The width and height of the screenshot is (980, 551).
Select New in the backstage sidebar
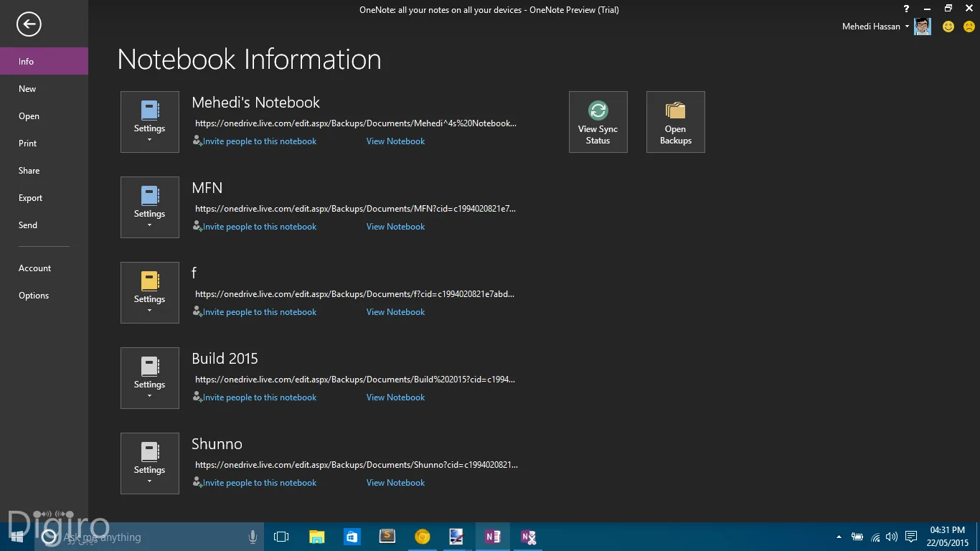pyautogui.click(x=44, y=88)
